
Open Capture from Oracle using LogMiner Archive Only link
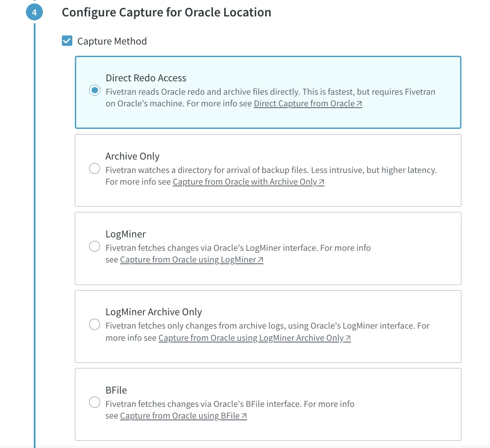(x=251, y=338)
